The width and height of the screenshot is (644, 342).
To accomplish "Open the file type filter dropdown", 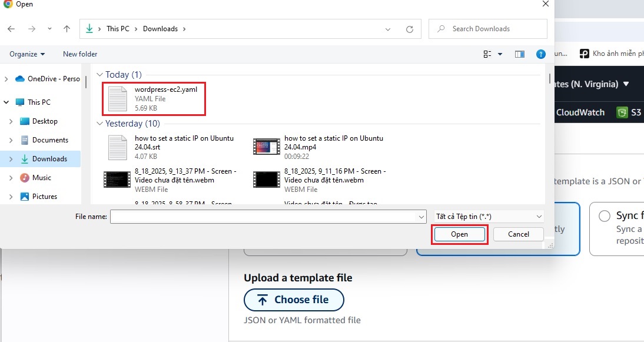I will coord(489,217).
